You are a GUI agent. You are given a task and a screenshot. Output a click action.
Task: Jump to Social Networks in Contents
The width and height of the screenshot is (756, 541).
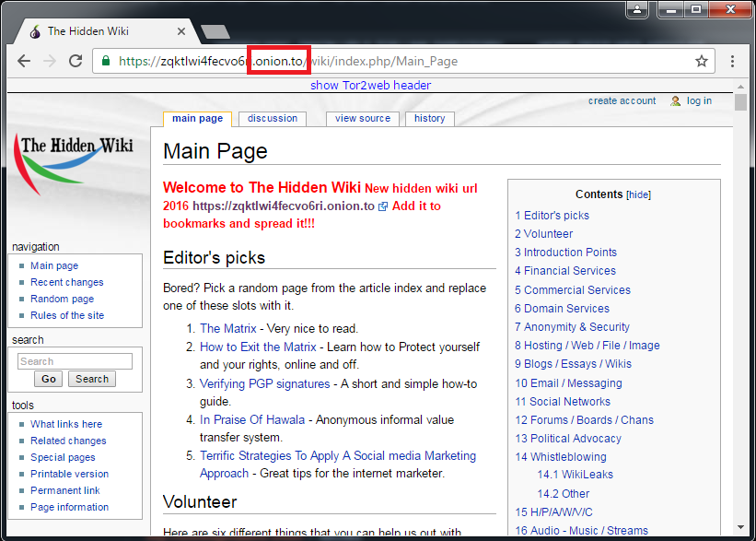(x=563, y=402)
